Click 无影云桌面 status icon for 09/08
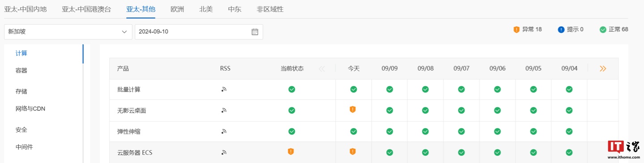The height and width of the screenshot is (163, 644). [x=425, y=110]
